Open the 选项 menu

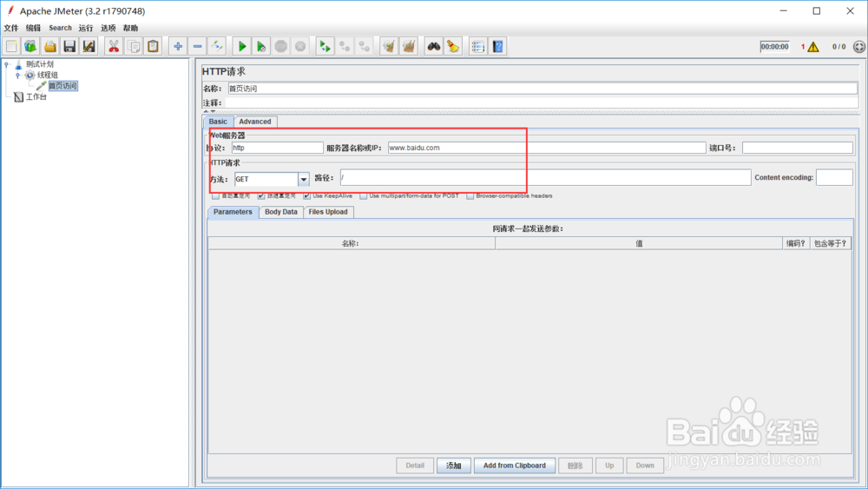(x=108, y=28)
